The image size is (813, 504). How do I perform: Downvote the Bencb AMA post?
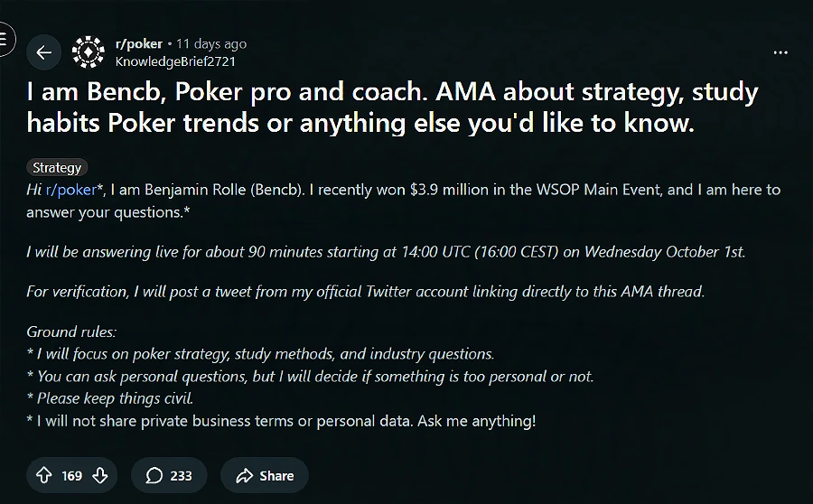[100, 475]
